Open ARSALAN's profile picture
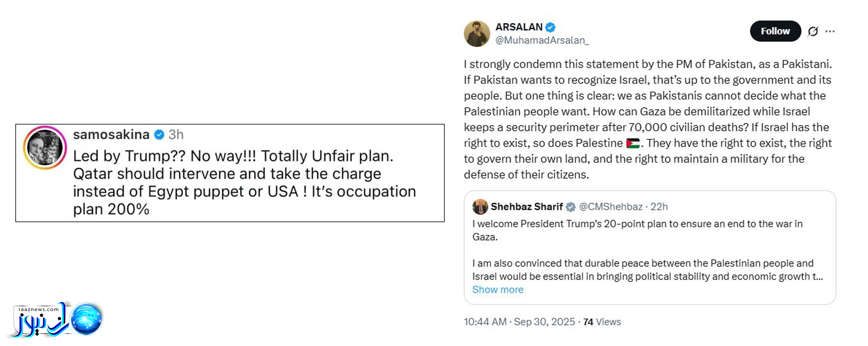868x346 pixels. pyautogui.click(x=477, y=33)
